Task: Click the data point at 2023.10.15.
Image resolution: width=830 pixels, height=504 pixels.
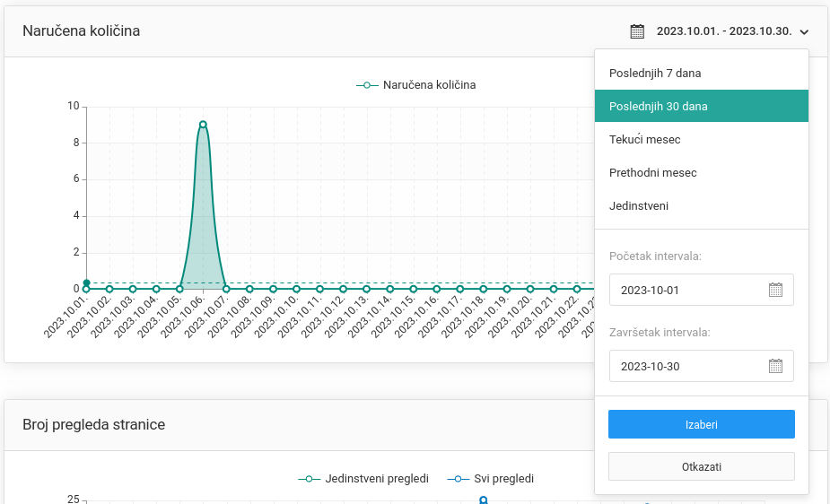Action: (x=413, y=289)
